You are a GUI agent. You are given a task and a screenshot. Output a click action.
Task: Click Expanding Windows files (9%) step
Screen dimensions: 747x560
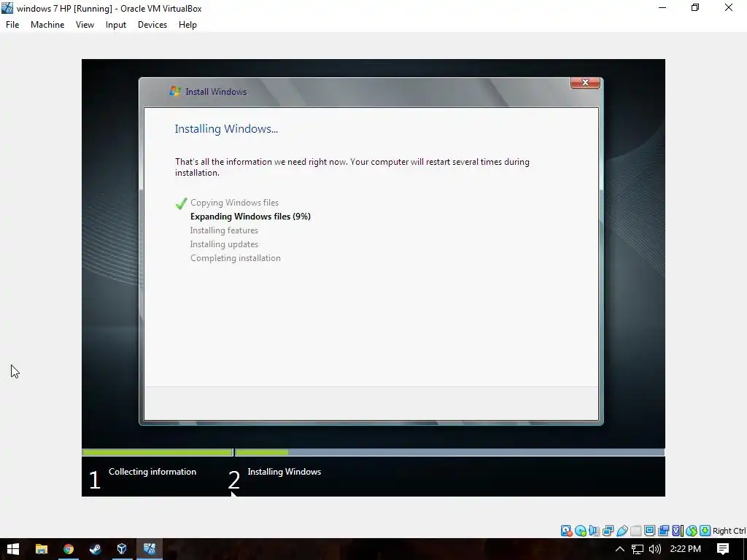pyautogui.click(x=251, y=217)
